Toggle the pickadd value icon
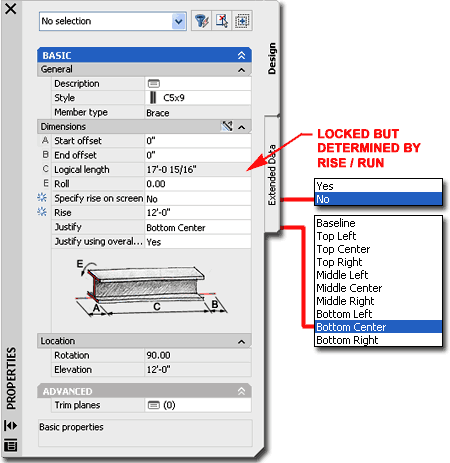The height and width of the screenshot is (463, 450). tap(242, 21)
